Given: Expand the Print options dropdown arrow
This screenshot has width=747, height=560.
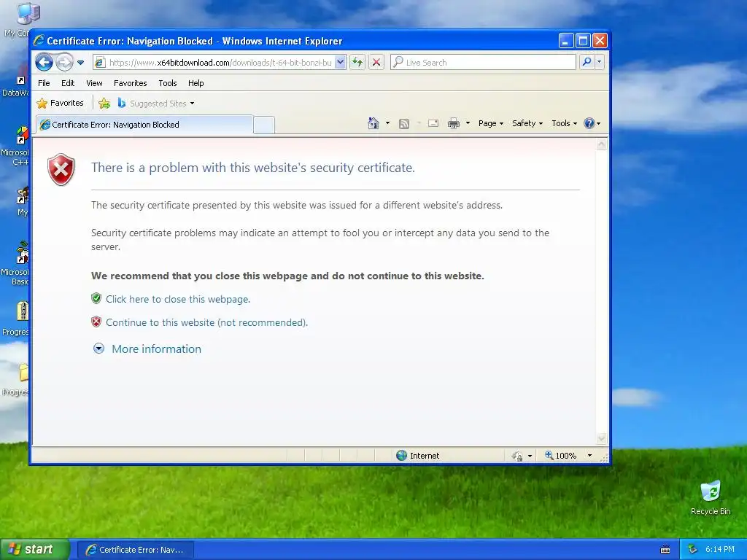Looking at the screenshot, I should 468,123.
